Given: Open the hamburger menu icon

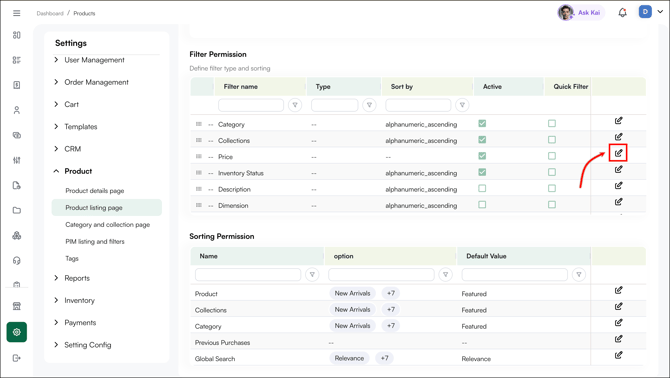Looking at the screenshot, I should click(x=17, y=13).
